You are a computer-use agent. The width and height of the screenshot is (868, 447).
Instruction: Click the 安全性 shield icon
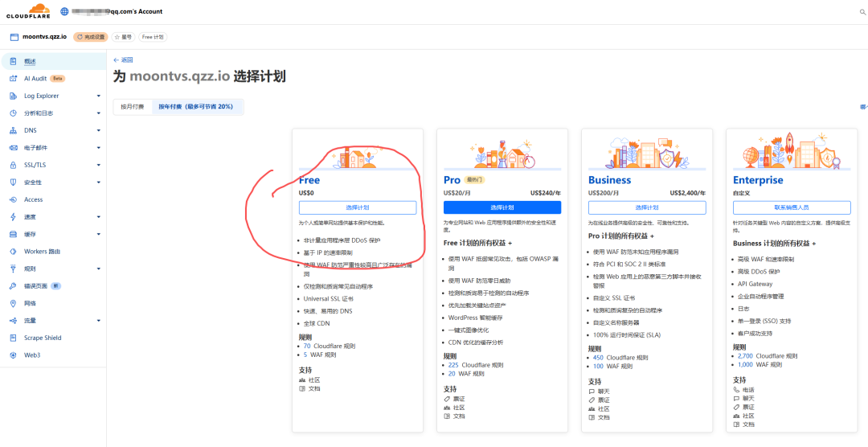[13, 182]
